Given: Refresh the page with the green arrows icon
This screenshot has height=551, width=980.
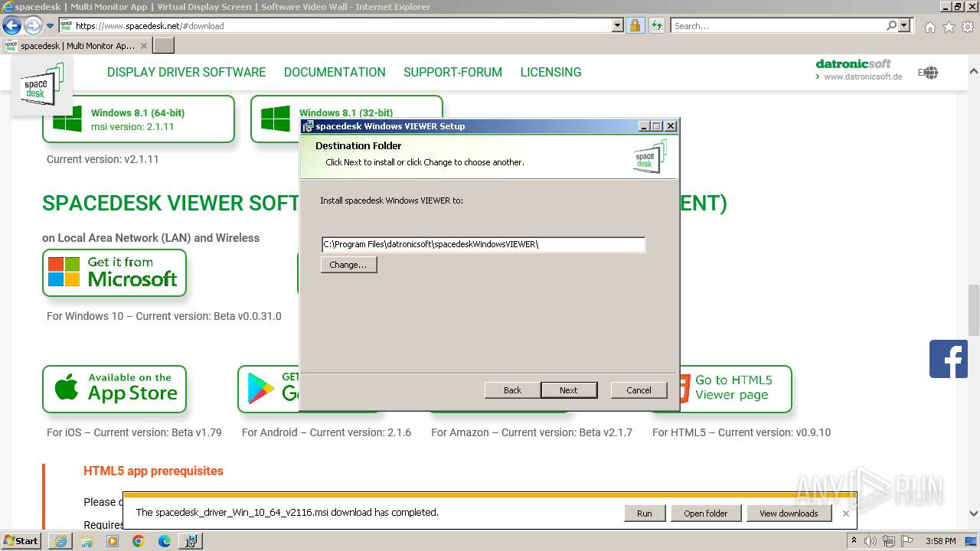Looking at the screenshot, I should [656, 25].
